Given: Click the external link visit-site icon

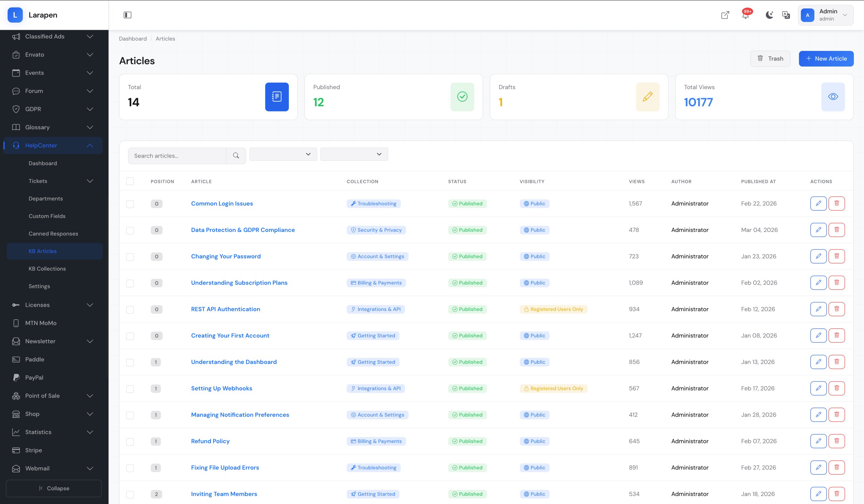Looking at the screenshot, I should click(x=725, y=15).
